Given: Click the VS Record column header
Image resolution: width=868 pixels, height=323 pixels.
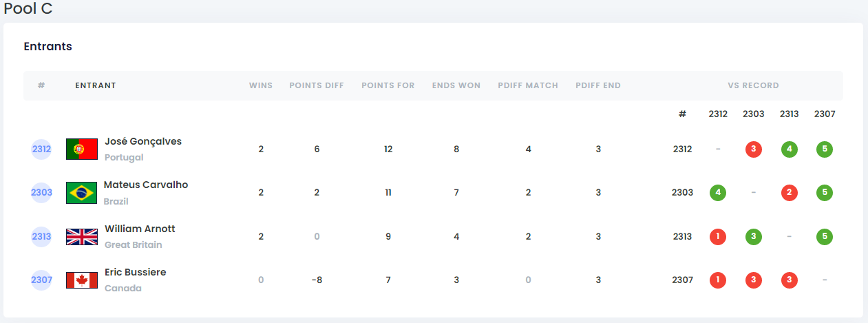Looking at the screenshot, I should (753, 86).
